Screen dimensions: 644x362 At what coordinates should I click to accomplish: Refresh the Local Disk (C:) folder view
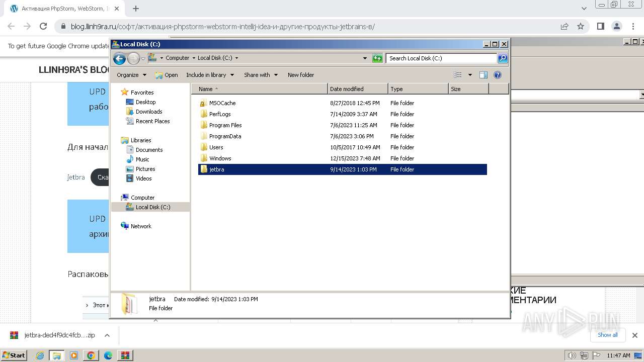click(377, 58)
